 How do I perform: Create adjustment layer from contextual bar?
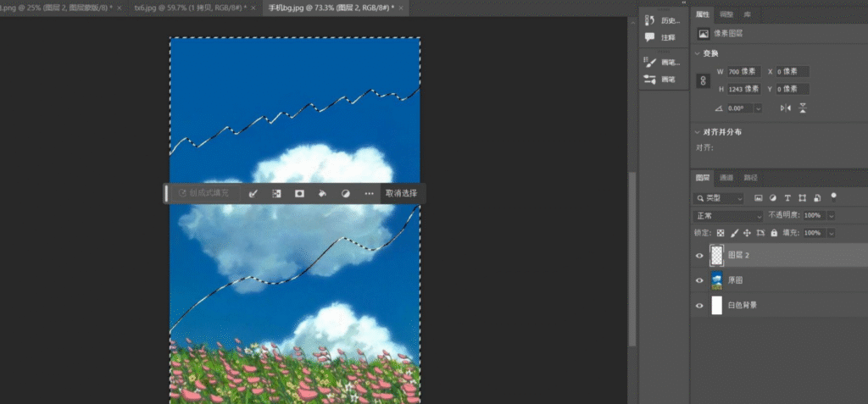[346, 194]
